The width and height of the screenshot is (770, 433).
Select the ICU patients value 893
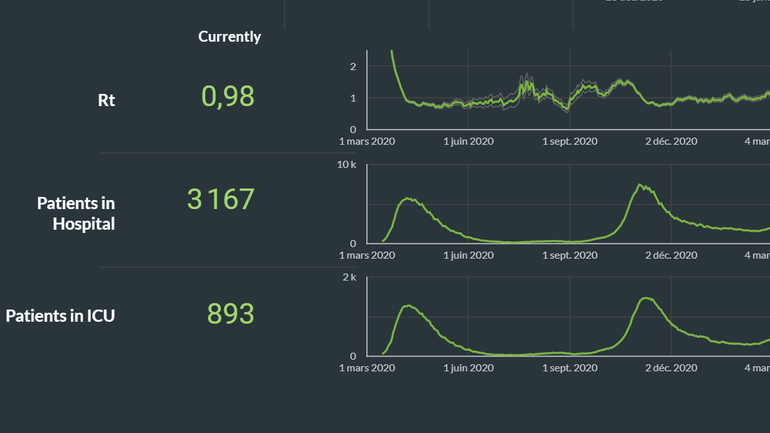[x=230, y=314]
